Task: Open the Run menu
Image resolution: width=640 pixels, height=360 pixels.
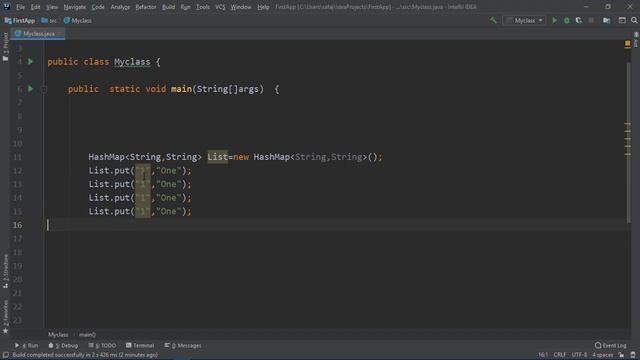Action: [185, 7]
